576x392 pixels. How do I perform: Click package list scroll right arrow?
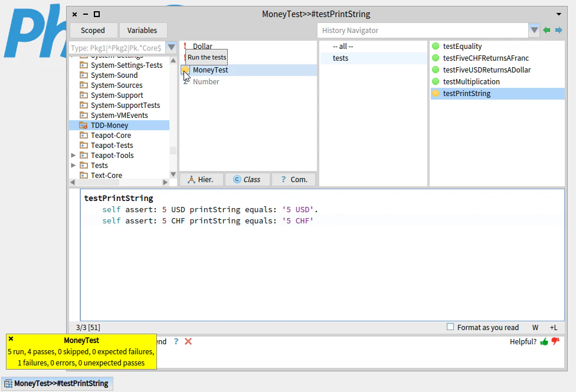[165, 182]
